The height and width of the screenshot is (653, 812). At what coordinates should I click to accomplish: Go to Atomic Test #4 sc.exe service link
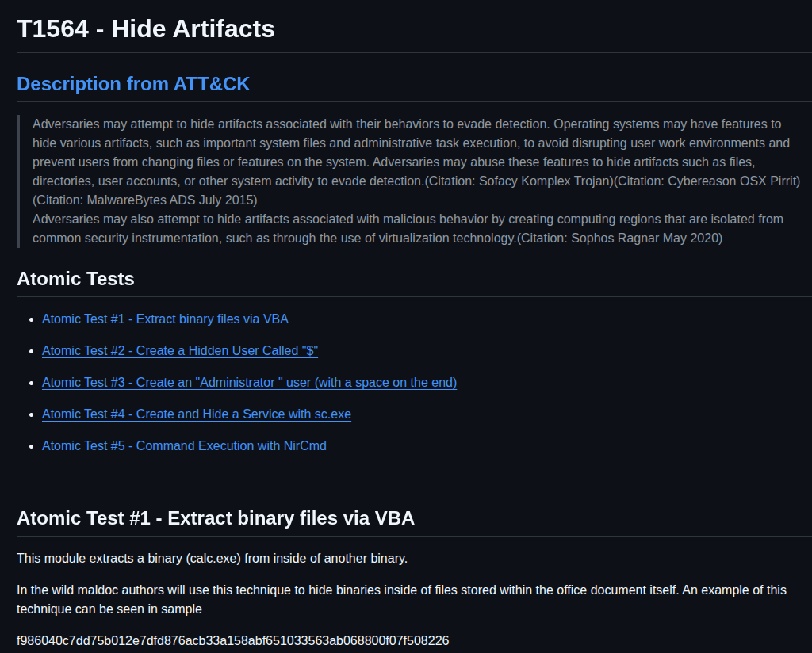(x=196, y=414)
